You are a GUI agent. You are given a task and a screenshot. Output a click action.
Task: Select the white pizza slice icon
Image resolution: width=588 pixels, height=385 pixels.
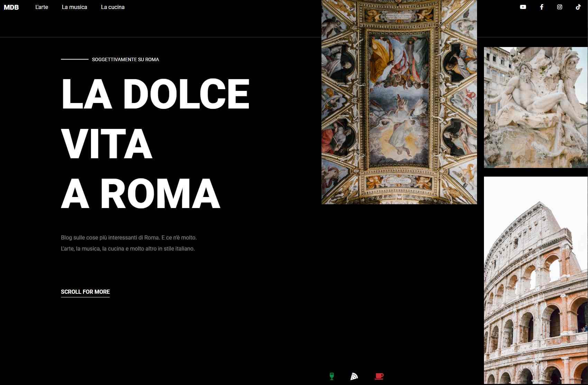click(354, 376)
